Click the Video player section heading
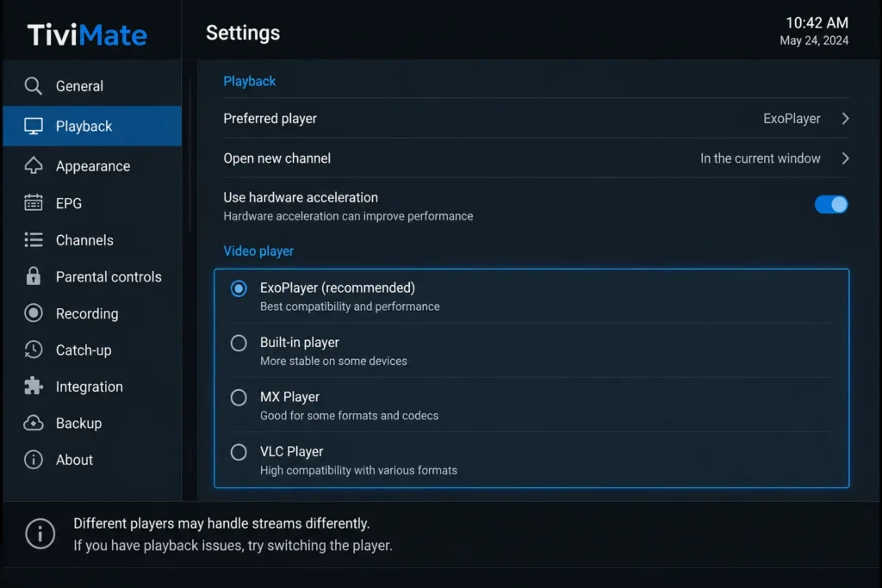882x588 pixels. pyautogui.click(x=258, y=251)
